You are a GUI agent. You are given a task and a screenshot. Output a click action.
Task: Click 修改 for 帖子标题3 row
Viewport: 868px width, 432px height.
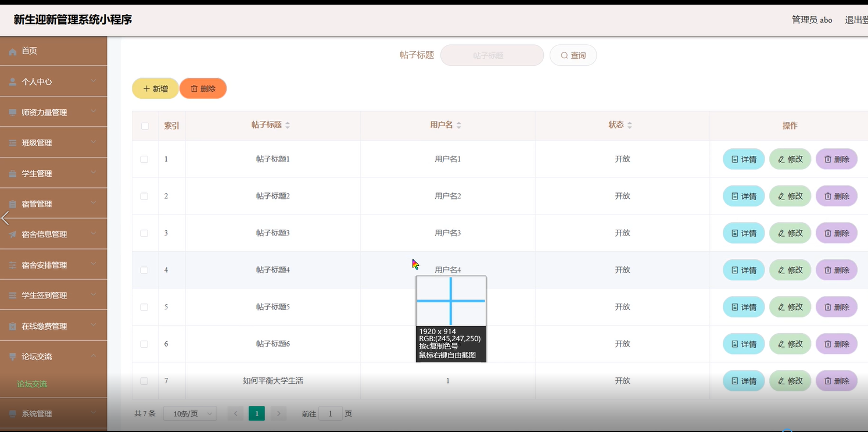[790, 233]
